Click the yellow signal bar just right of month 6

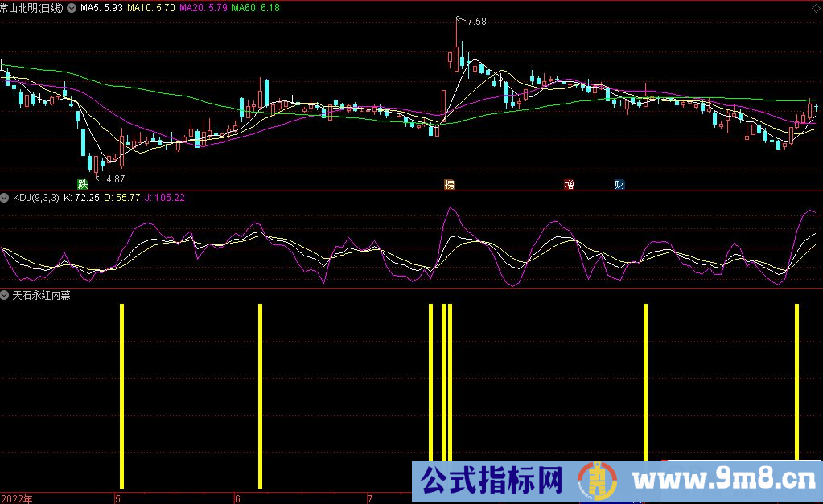pos(261,396)
